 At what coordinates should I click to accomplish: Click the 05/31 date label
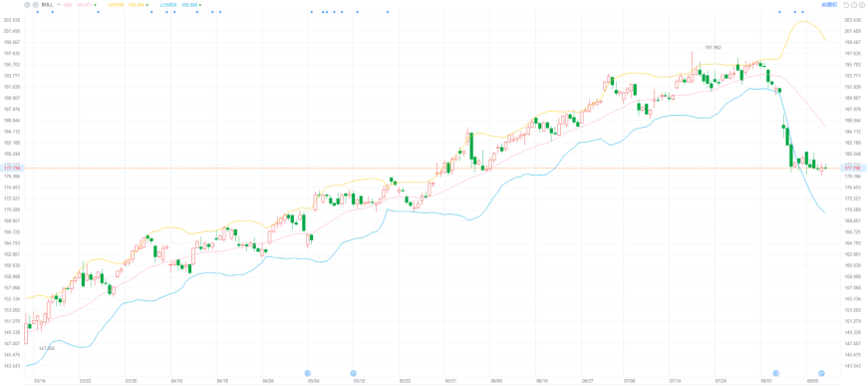[x=451, y=381]
